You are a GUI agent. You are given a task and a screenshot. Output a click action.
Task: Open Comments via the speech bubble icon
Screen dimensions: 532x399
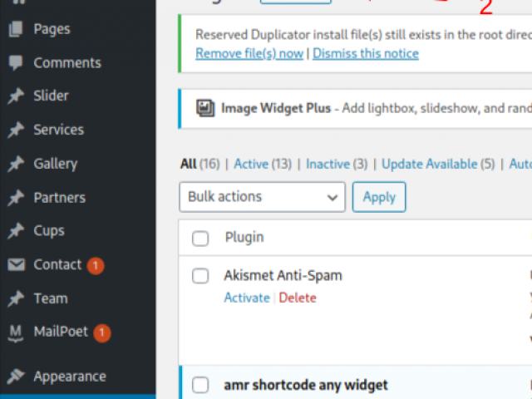[16, 63]
